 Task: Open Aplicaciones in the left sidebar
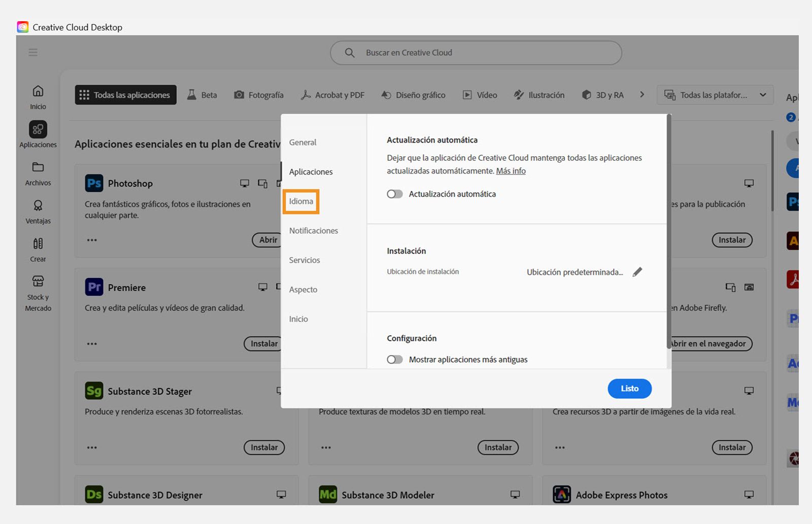tap(38, 134)
